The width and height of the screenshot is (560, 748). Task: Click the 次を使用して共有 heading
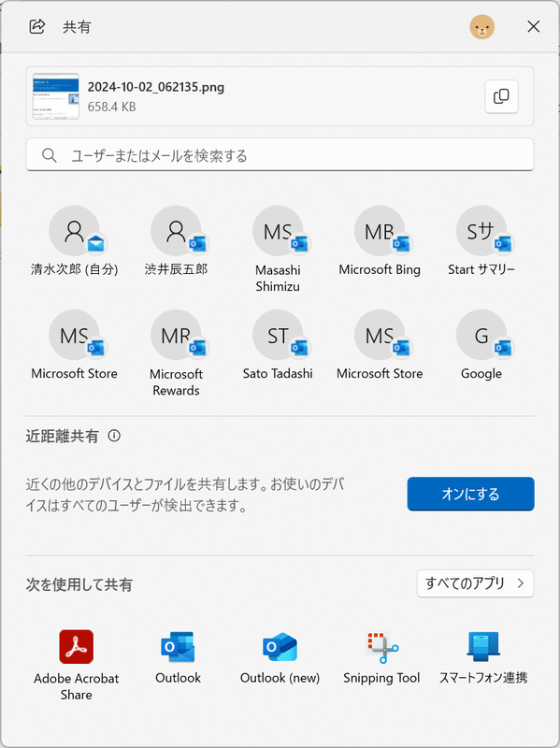pyautogui.click(x=79, y=584)
